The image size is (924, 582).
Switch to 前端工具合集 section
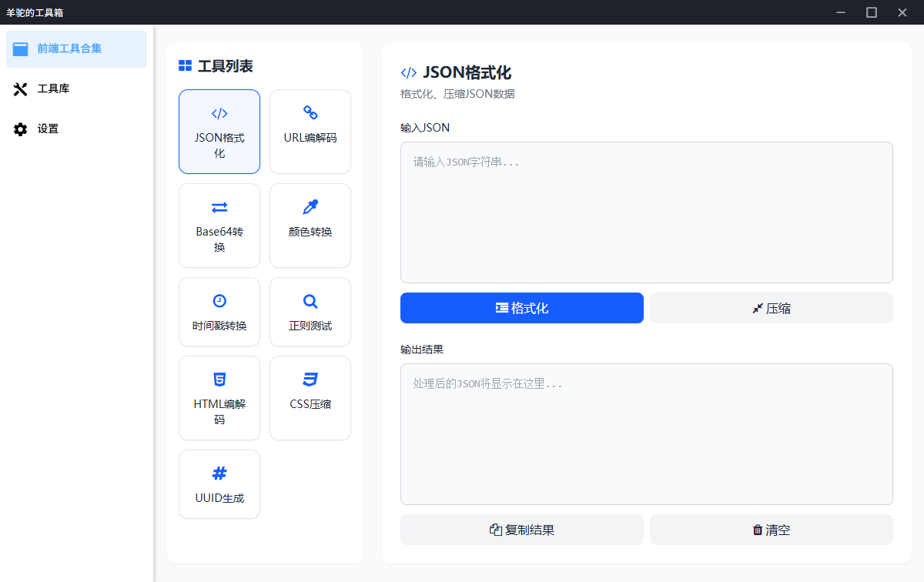76,49
